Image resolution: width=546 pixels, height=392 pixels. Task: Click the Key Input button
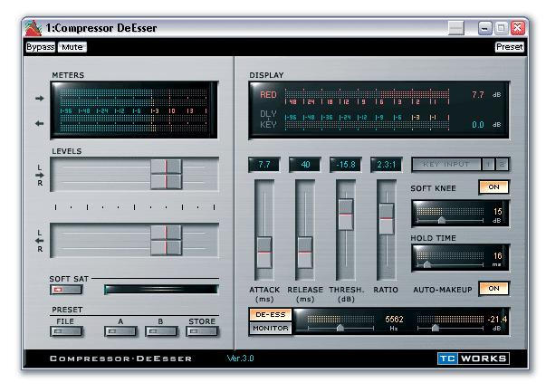coord(446,165)
